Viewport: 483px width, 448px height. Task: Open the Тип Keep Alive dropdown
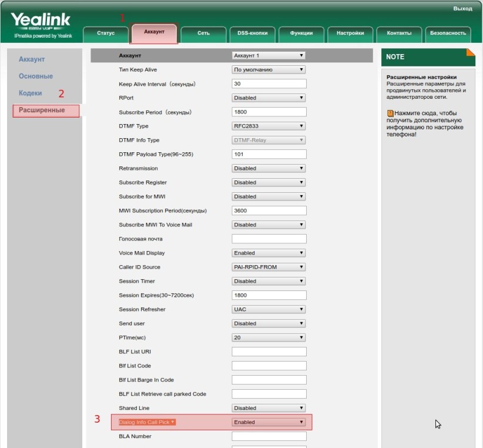[269, 69]
